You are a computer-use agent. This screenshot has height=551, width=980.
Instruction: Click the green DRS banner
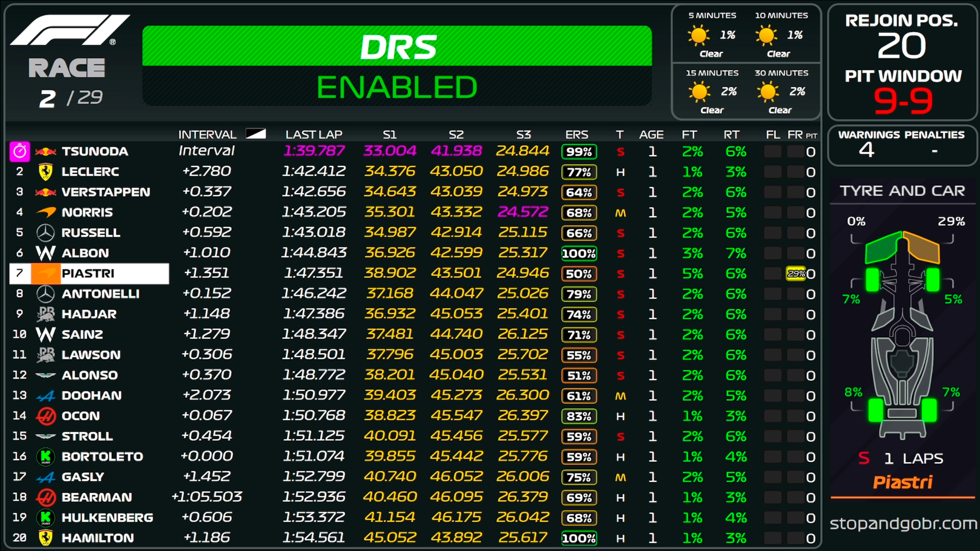coord(397,46)
